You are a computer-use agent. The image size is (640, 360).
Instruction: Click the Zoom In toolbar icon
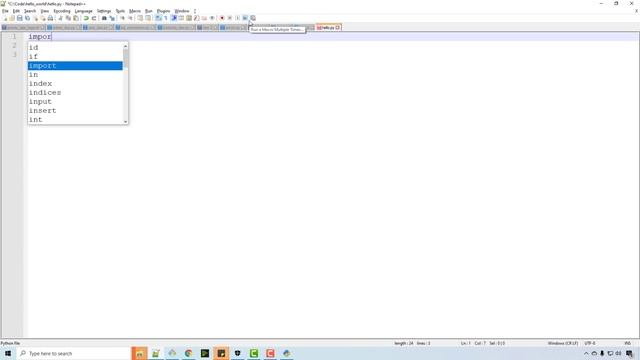122,18
